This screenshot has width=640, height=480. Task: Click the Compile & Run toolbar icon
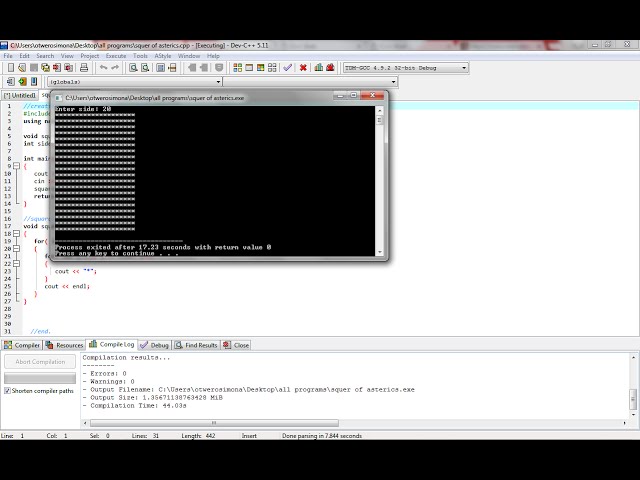click(x=260, y=68)
